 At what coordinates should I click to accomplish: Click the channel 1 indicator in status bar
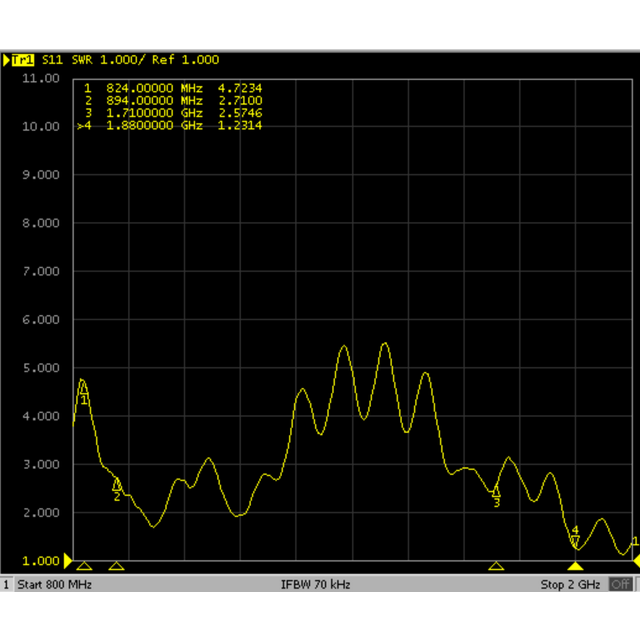tap(6, 584)
